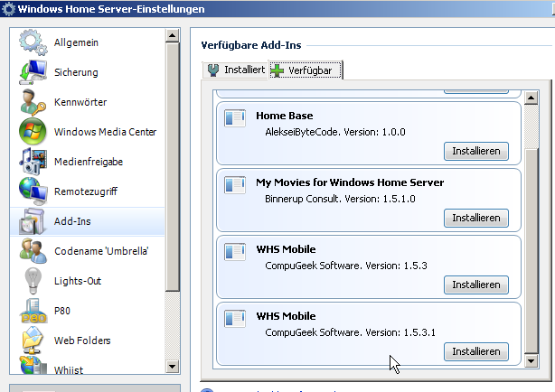The height and width of the screenshot is (392, 555).
Task: Click the Sicherung backup icon
Action: pyautogui.click(x=33, y=72)
